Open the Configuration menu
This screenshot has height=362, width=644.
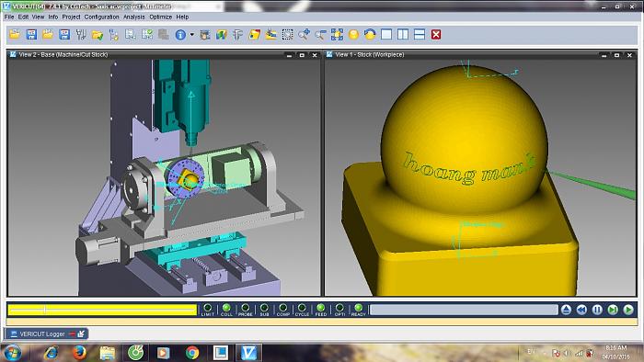101,17
